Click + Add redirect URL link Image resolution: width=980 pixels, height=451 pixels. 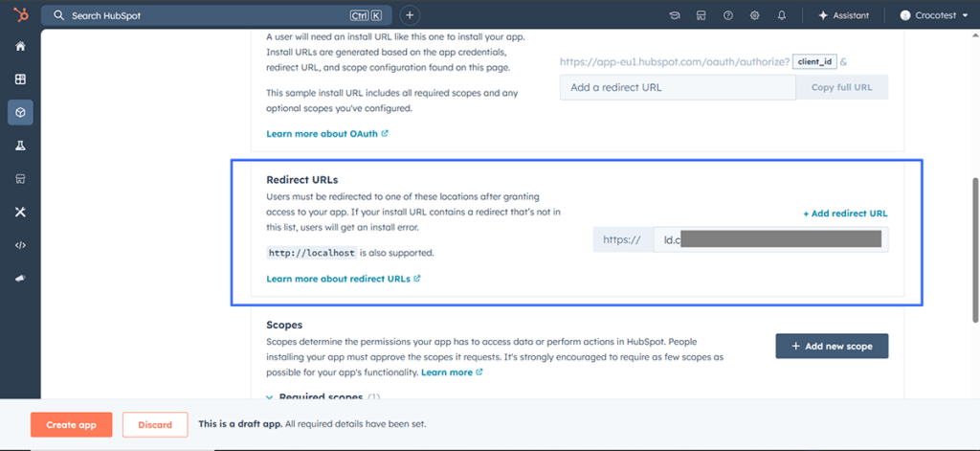[x=845, y=214]
